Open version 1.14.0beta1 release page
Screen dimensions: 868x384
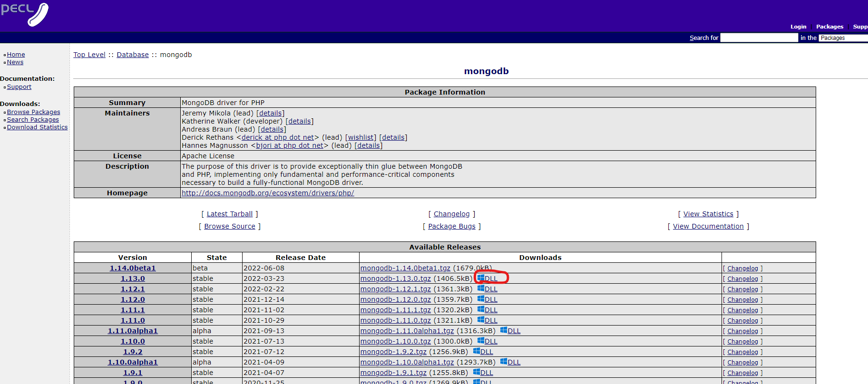[133, 268]
